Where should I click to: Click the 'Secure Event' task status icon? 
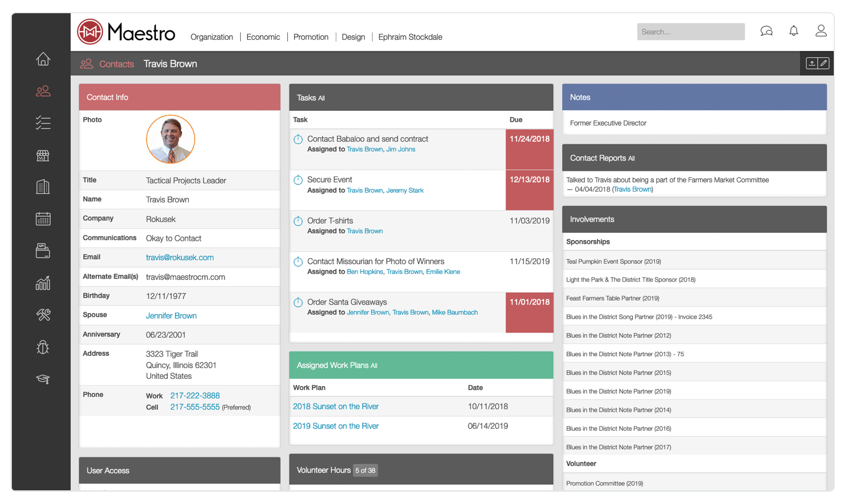298,180
